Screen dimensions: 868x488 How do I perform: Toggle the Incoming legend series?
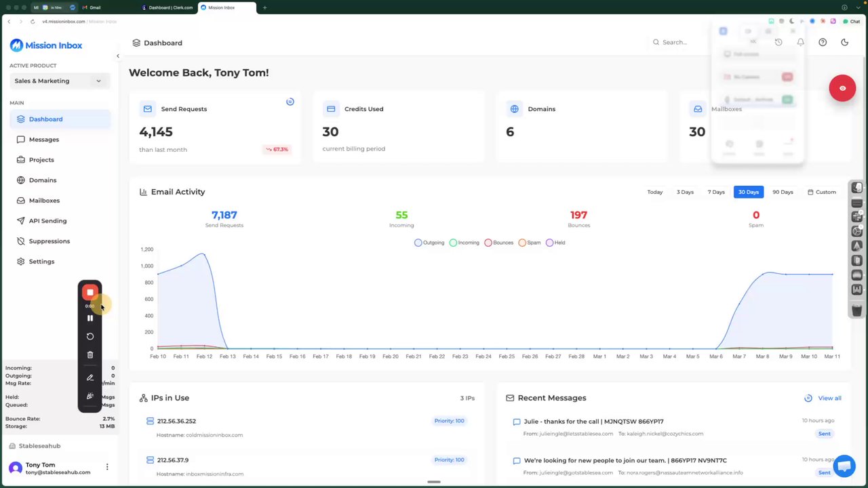(x=464, y=243)
